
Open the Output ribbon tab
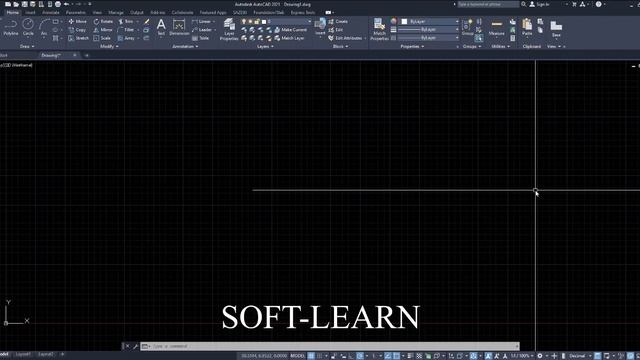click(x=137, y=13)
